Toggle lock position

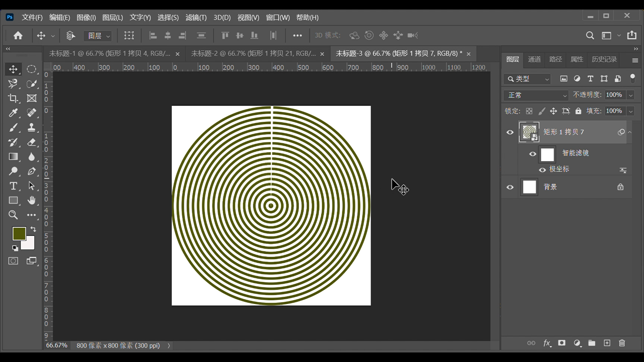pyautogui.click(x=553, y=111)
